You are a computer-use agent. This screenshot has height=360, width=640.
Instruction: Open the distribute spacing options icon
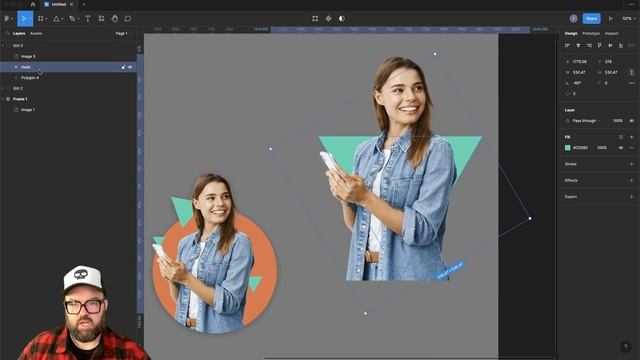coord(631,46)
